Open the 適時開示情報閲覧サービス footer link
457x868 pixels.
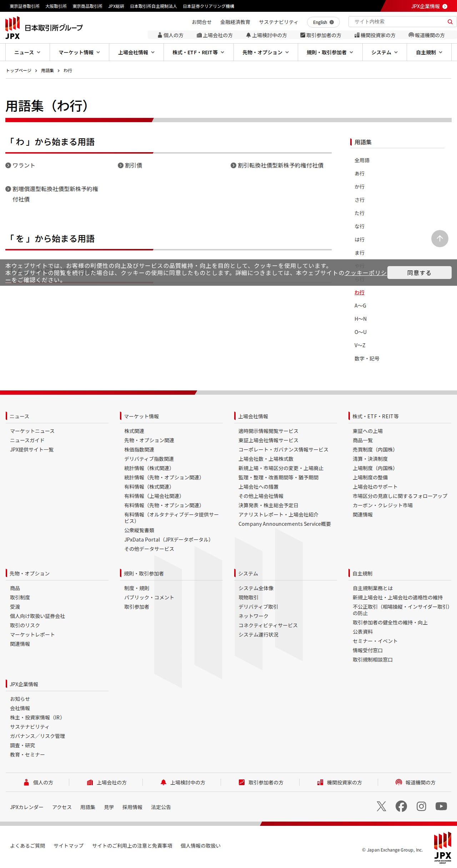click(x=268, y=431)
